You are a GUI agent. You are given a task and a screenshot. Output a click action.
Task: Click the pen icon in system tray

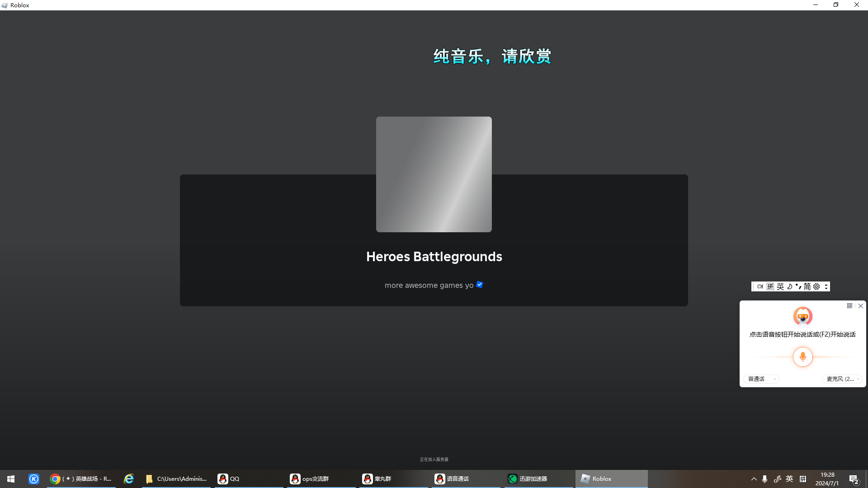(x=777, y=479)
